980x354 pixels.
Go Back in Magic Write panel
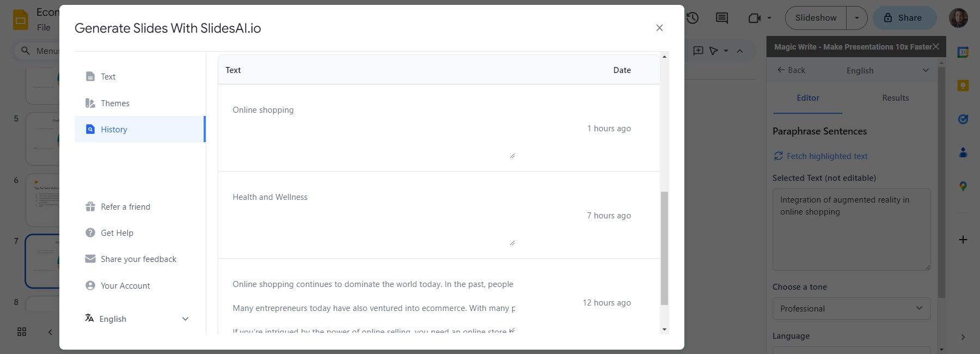pos(791,70)
